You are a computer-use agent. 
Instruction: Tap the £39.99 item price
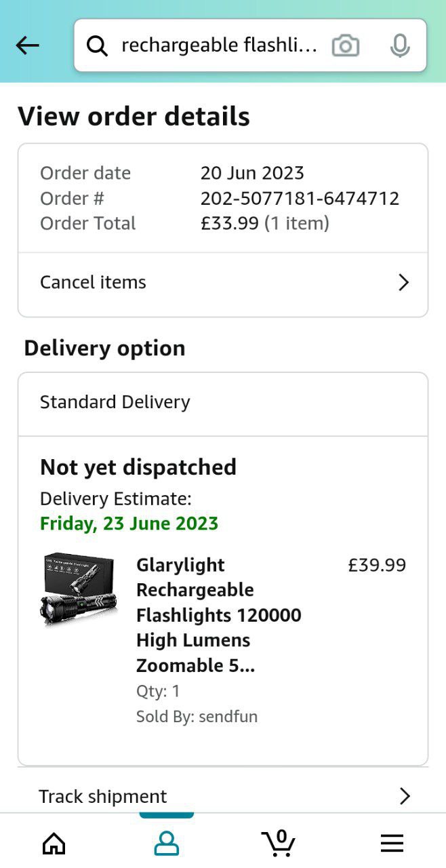(377, 565)
